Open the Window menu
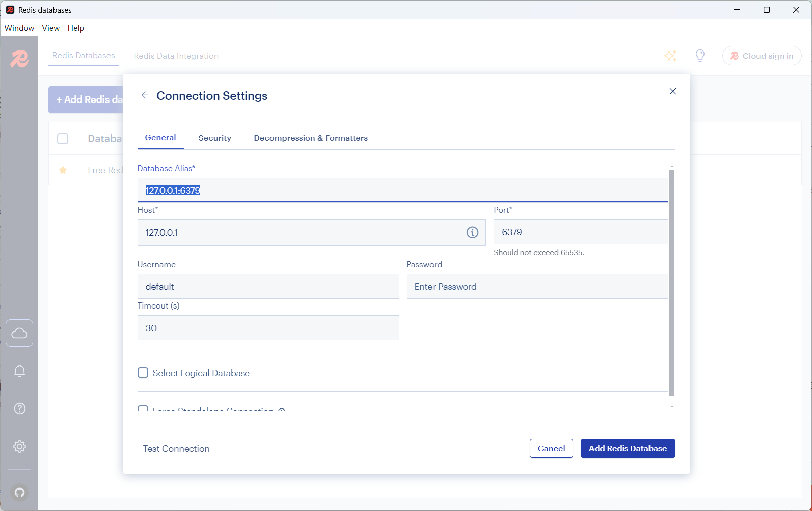812x511 pixels. point(20,28)
